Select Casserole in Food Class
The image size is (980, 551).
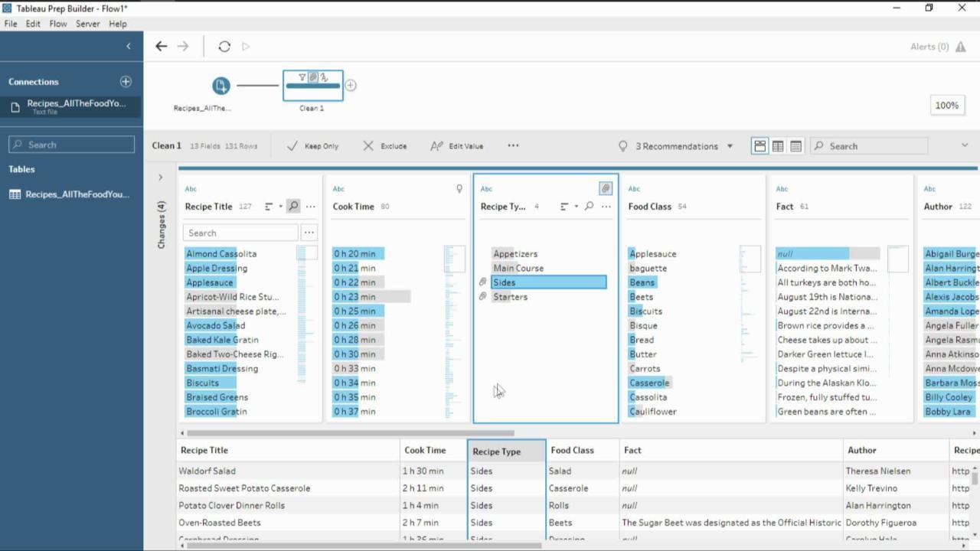649,383
